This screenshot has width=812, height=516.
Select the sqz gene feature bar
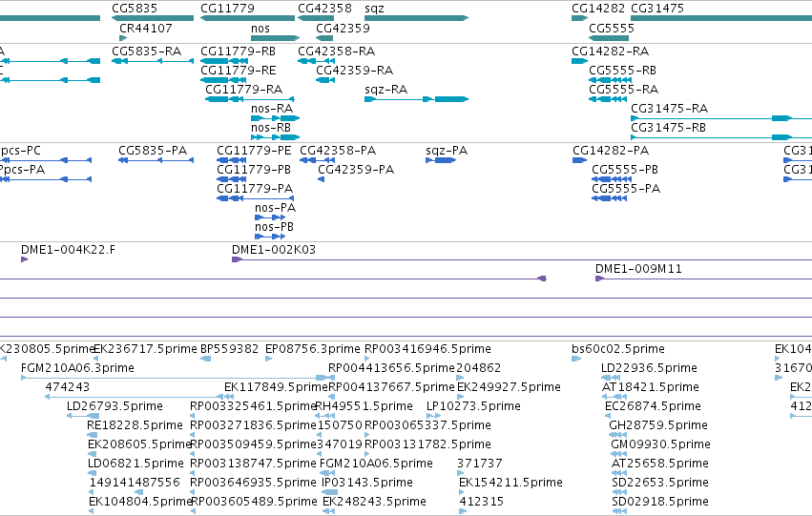pyautogui.click(x=416, y=18)
